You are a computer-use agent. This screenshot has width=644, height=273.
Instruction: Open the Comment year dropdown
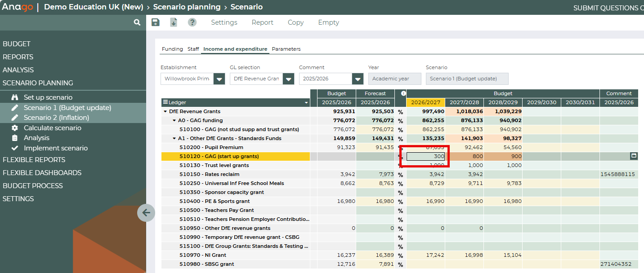(358, 79)
